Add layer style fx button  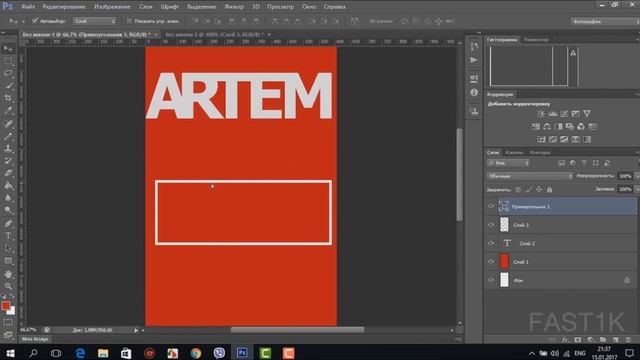tap(565, 340)
